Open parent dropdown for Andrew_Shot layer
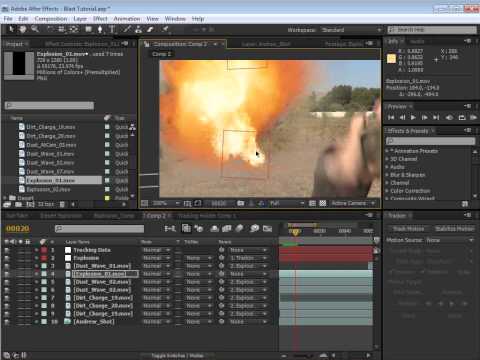480x360 pixels. tap(248, 322)
